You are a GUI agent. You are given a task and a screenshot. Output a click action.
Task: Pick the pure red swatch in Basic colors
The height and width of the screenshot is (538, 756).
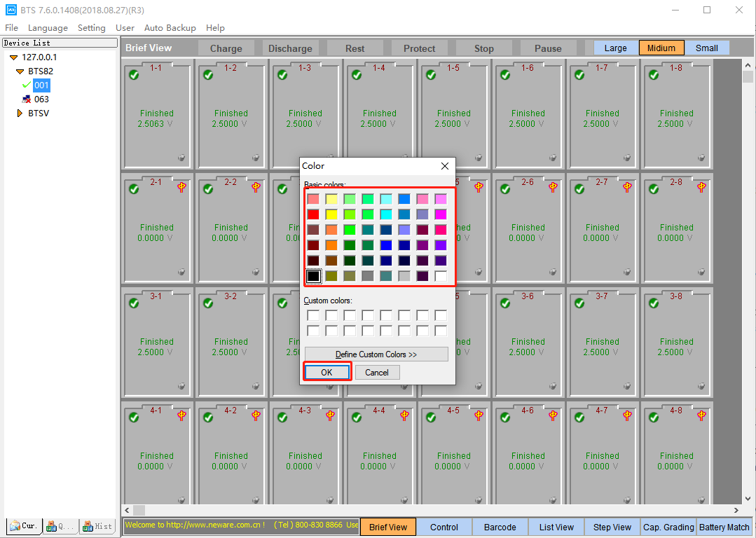(x=313, y=214)
